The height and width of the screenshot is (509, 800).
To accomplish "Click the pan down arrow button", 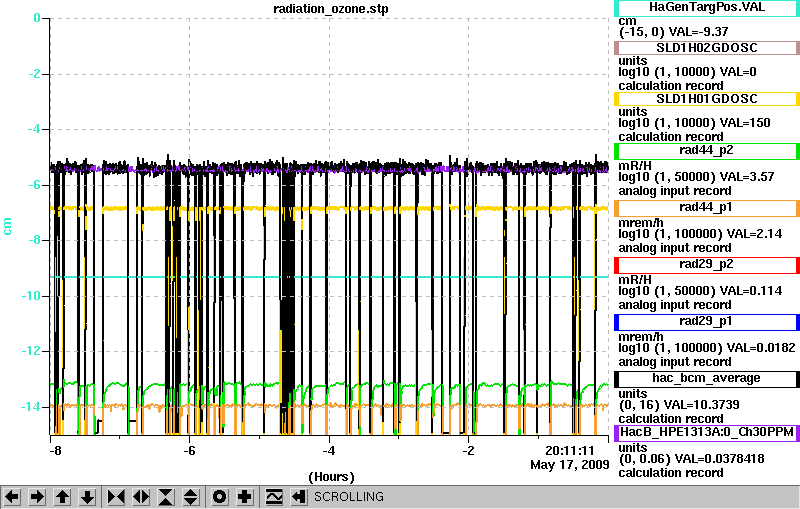I will 87,496.
